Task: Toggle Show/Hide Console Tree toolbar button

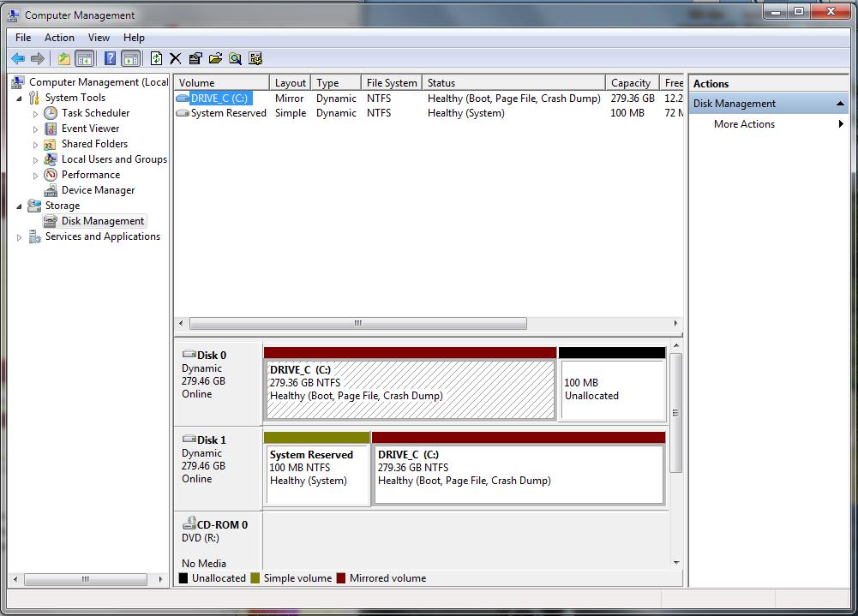Action: (x=84, y=58)
